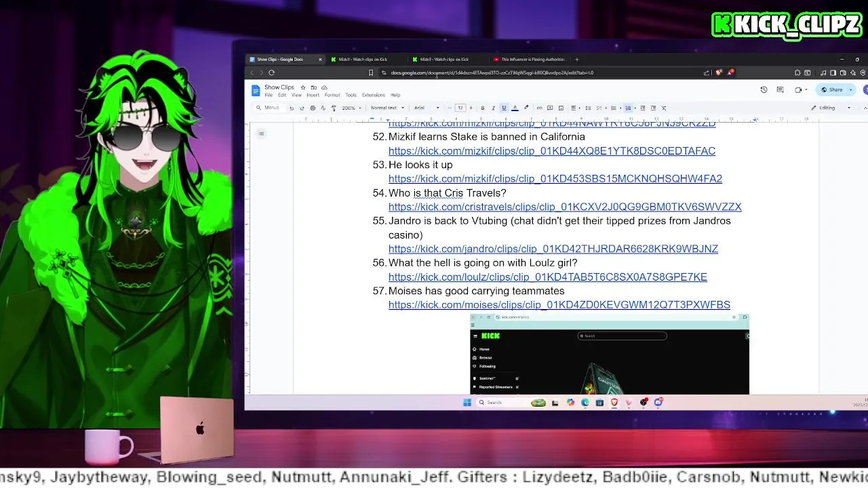Image resolution: width=868 pixels, height=488 pixels.
Task: Go back in browser history
Action: [252, 73]
